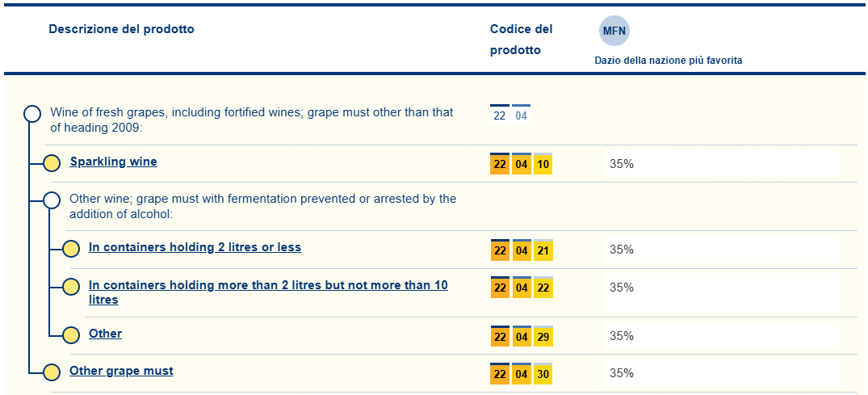The width and height of the screenshot is (868, 395).
Task: Click yellow circle node beside Other
Action: (71, 335)
